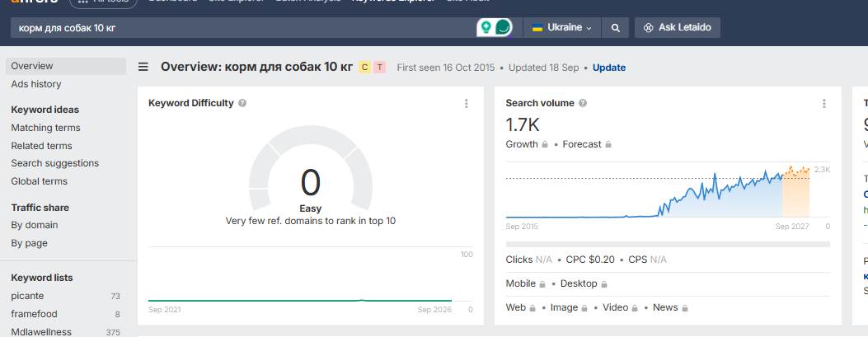
Task: Open Ads history in sidebar
Action: pos(36,84)
